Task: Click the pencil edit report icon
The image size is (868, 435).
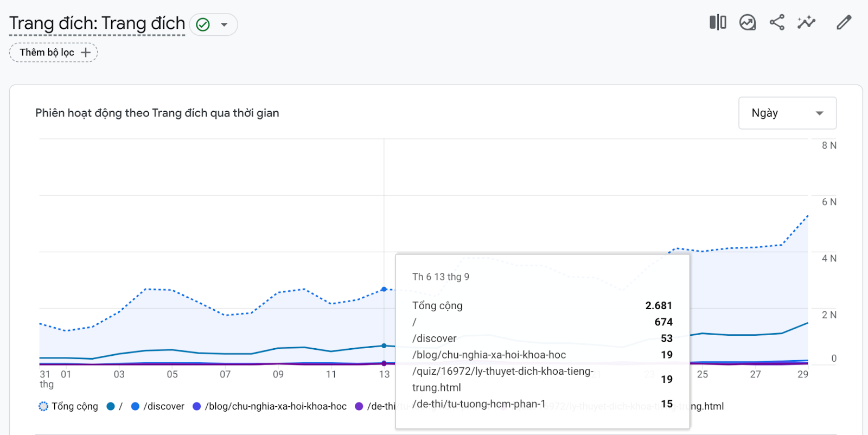Action: point(844,22)
